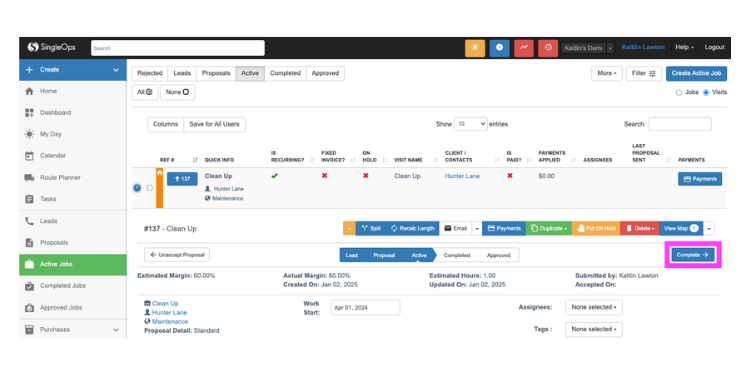
Task: Click Recalc Length button
Action: (x=412, y=229)
